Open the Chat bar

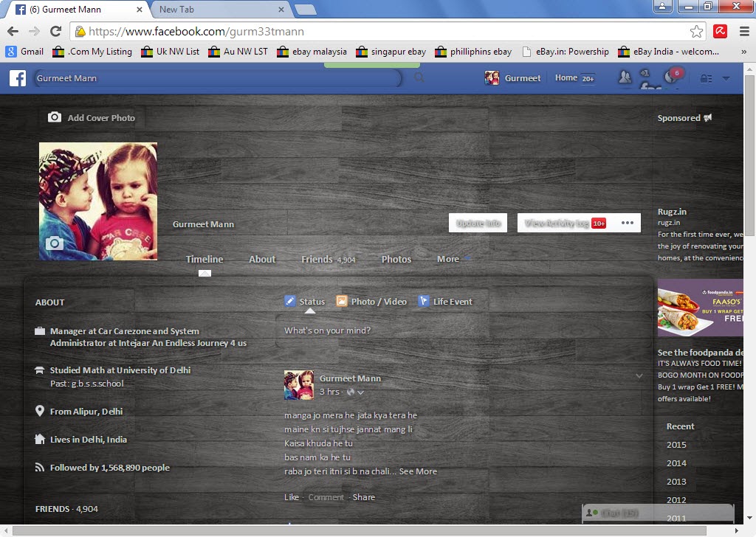(658, 513)
